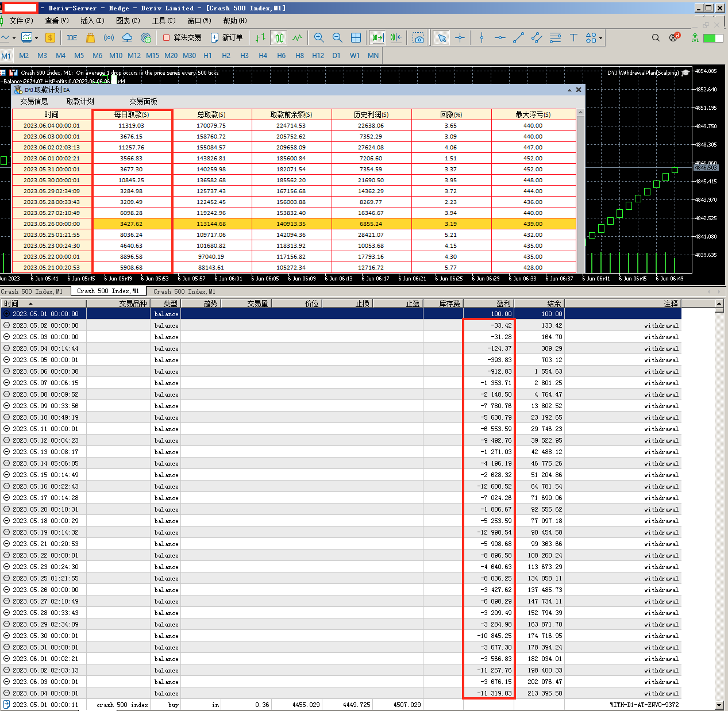The width and height of the screenshot is (728, 711).
Task: Open dropdown arrow beside the shapes tool
Action: click(x=600, y=39)
